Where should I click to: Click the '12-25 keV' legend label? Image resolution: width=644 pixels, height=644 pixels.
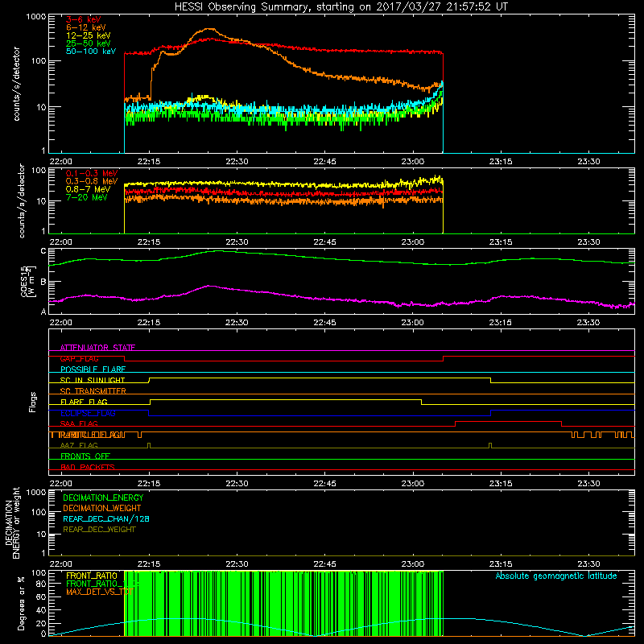89,35
